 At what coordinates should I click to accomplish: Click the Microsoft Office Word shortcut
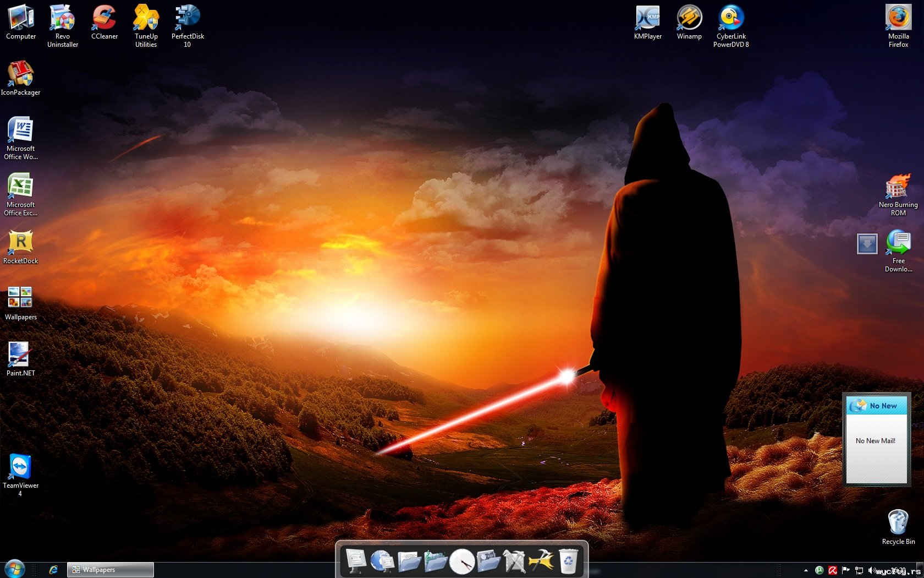tap(21, 138)
